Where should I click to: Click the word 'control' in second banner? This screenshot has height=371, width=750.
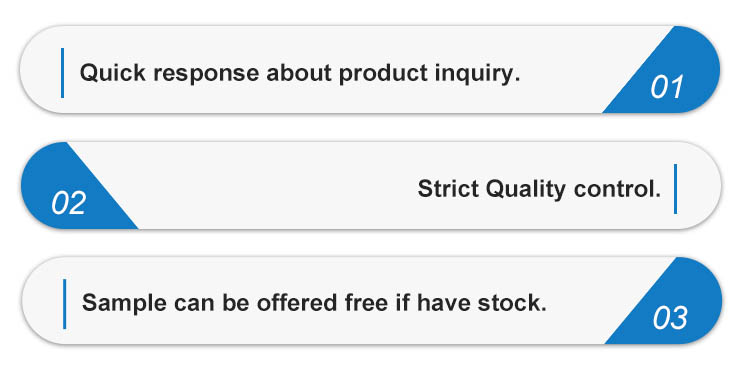617,189
